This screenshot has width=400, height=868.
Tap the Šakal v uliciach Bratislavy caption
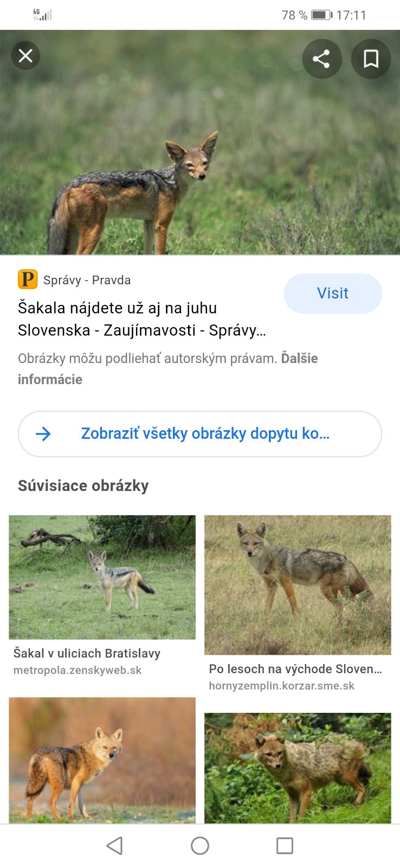pos(87,653)
